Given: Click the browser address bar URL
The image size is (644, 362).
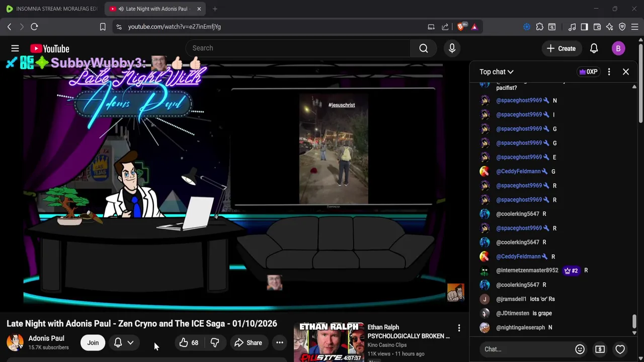Looking at the screenshot, I should click(174, 27).
